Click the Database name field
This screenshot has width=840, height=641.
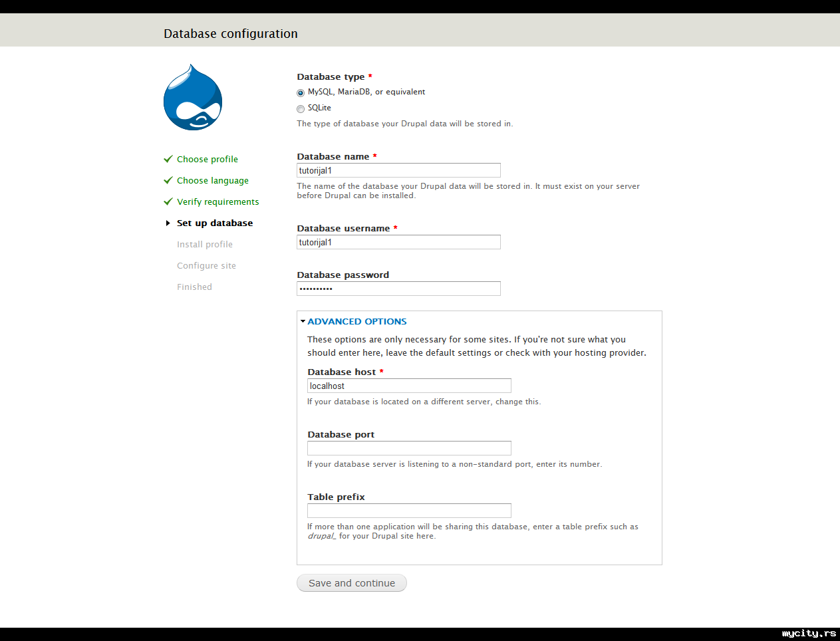pos(398,170)
